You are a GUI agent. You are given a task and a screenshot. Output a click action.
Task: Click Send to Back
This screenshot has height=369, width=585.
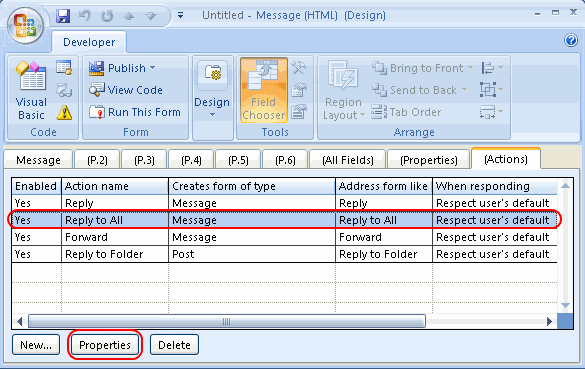point(414,90)
